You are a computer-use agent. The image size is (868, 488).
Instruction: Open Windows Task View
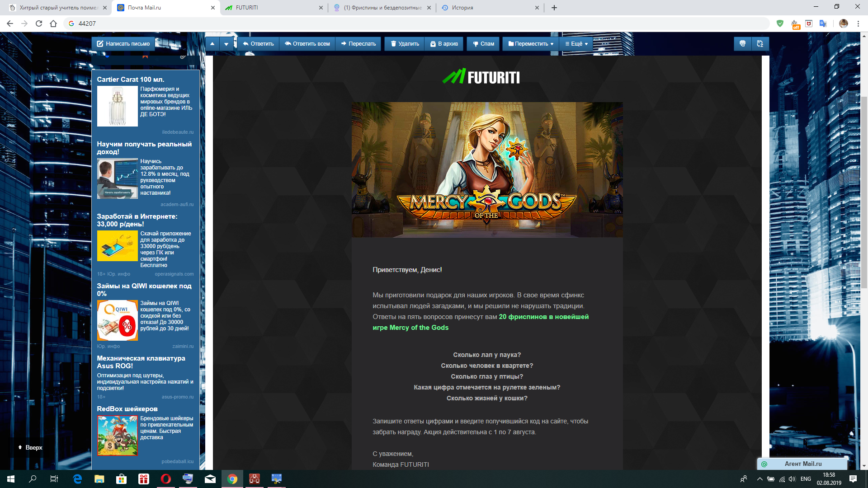click(x=54, y=479)
